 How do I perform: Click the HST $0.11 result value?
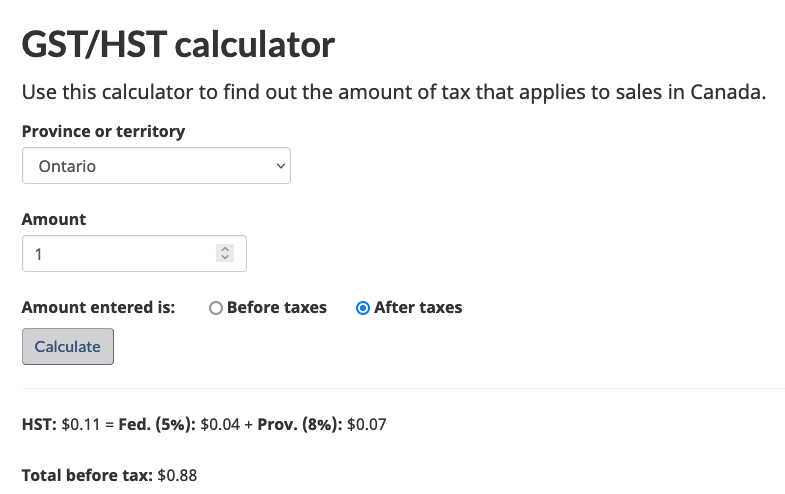[x=78, y=424]
